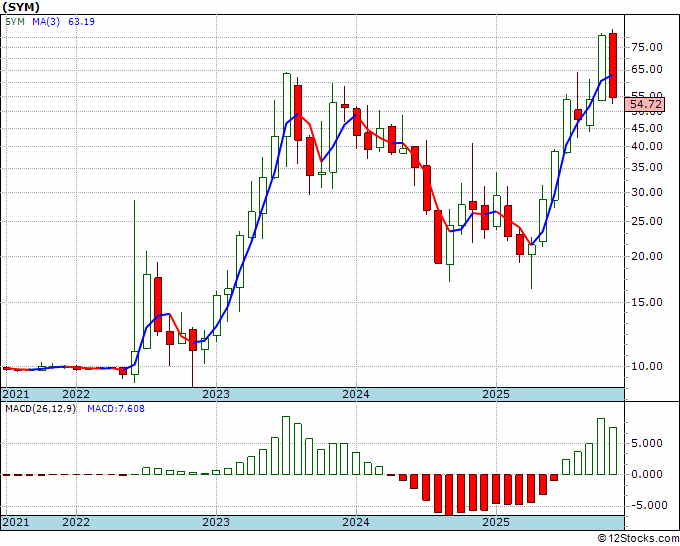The width and height of the screenshot is (680, 546).
Task: Click the 2021 marker on MACD timeline
Action: click(16, 522)
